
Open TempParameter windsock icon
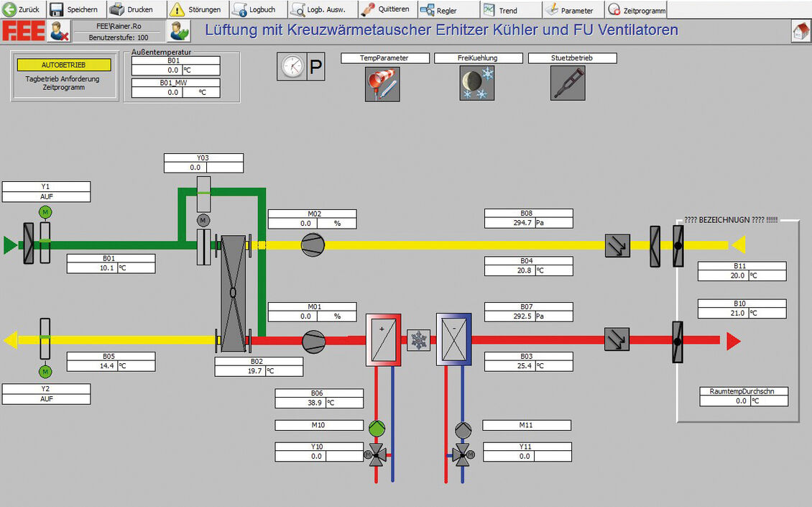[x=382, y=84]
